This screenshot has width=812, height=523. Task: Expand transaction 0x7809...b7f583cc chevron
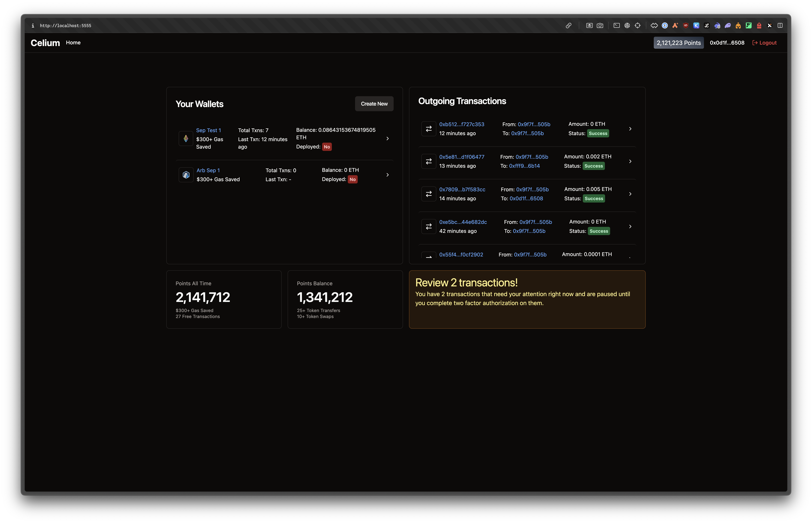630,194
